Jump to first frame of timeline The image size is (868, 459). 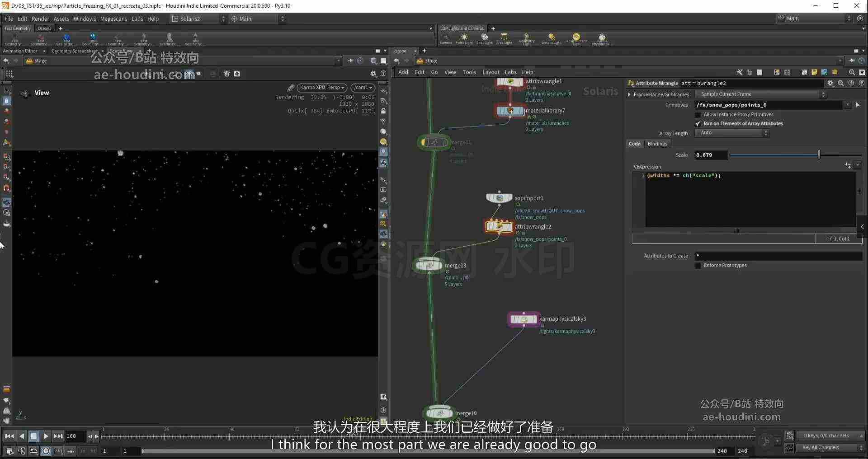[x=9, y=436]
